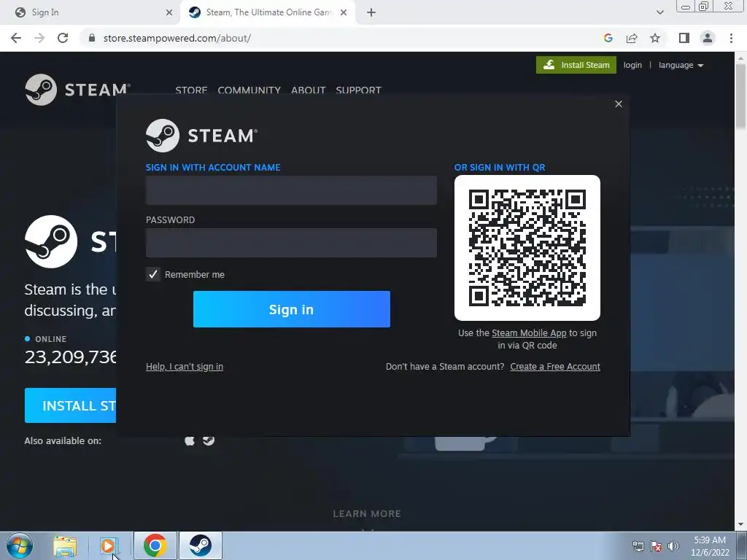Click the large Steam logo on page
The width and height of the screenshot is (747, 560).
point(51,241)
